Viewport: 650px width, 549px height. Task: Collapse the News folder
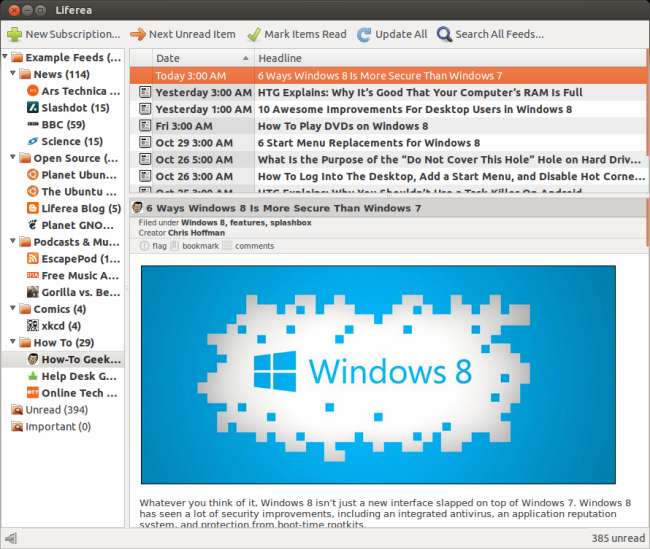pos(13,73)
